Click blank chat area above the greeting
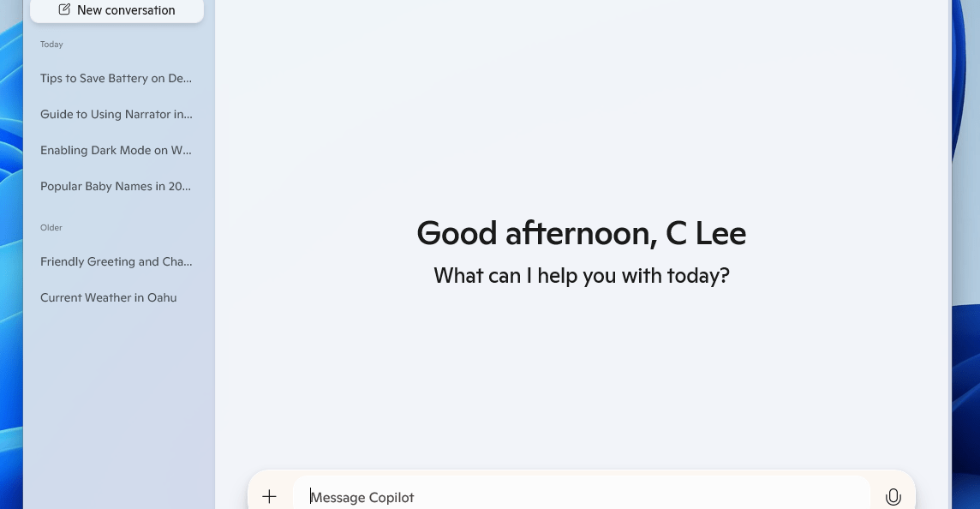This screenshot has height=509, width=980. (x=581, y=111)
